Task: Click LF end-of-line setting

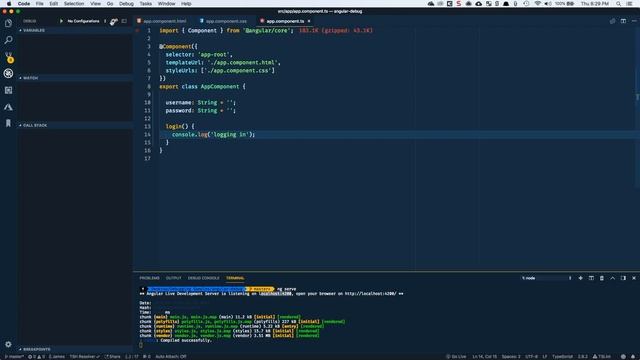Action: [544, 356]
